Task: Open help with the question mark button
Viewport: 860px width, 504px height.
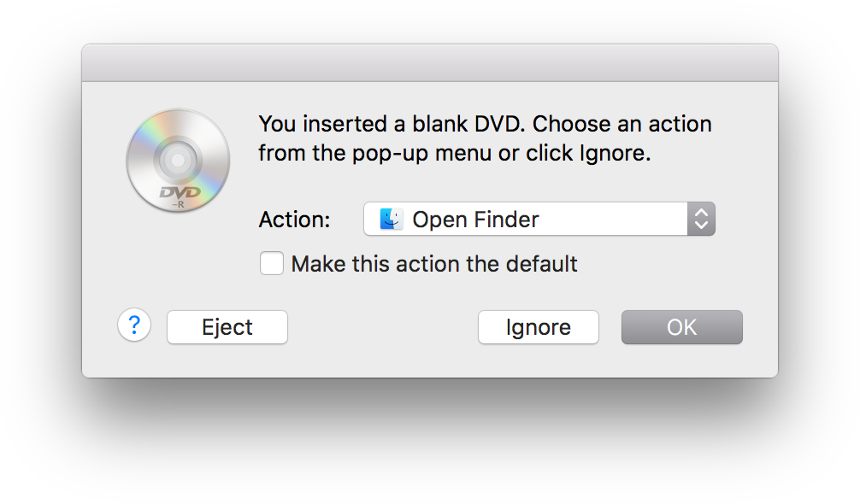Action: tap(134, 325)
